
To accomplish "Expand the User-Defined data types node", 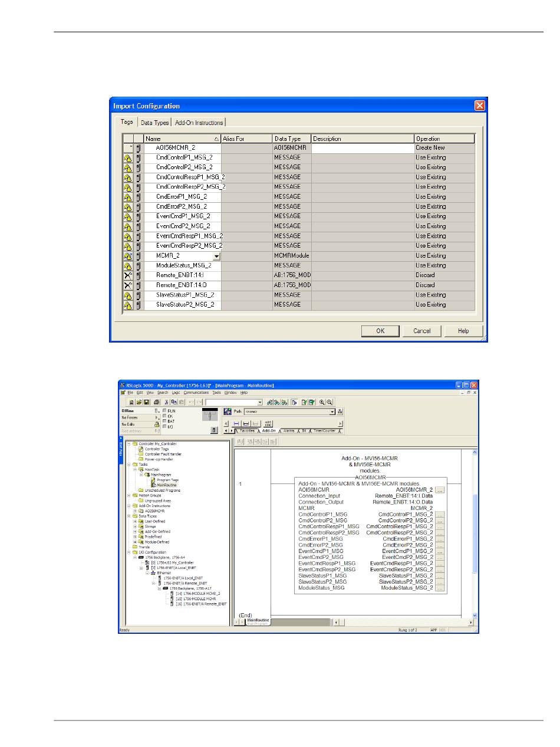I will pyautogui.click(x=135, y=521).
